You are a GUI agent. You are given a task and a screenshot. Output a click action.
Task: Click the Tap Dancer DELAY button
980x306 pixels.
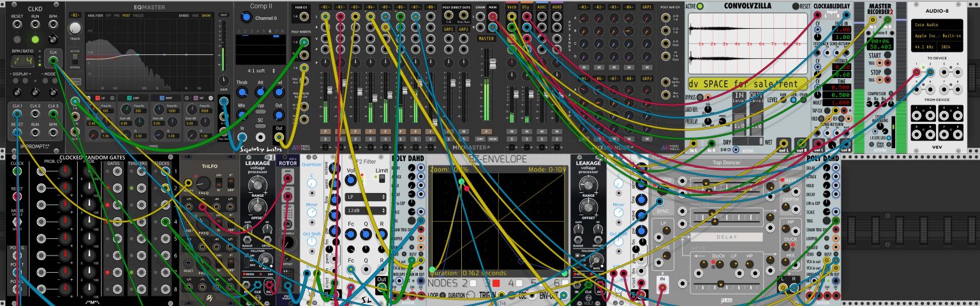point(727,237)
